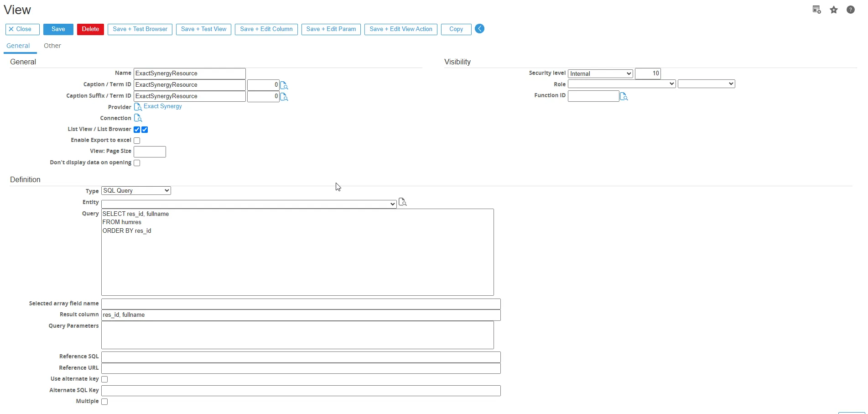Select the General tab
The height and width of the screenshot is (414, 868).
point(18,46)
